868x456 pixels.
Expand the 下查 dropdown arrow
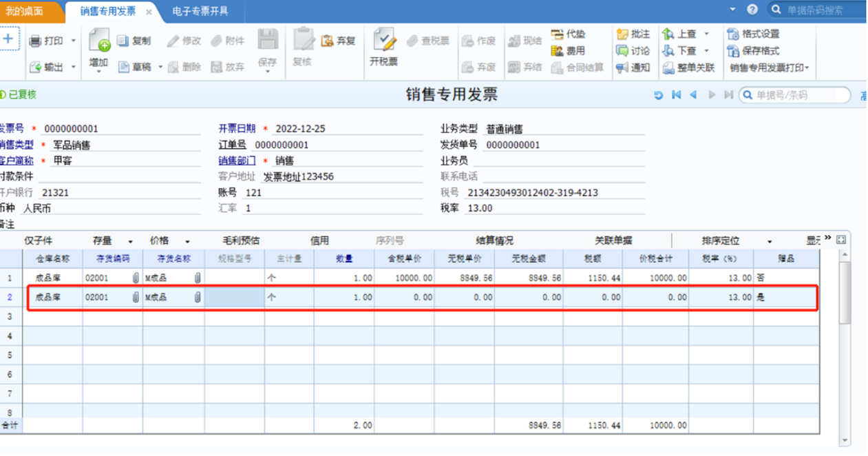coord(706,51)
